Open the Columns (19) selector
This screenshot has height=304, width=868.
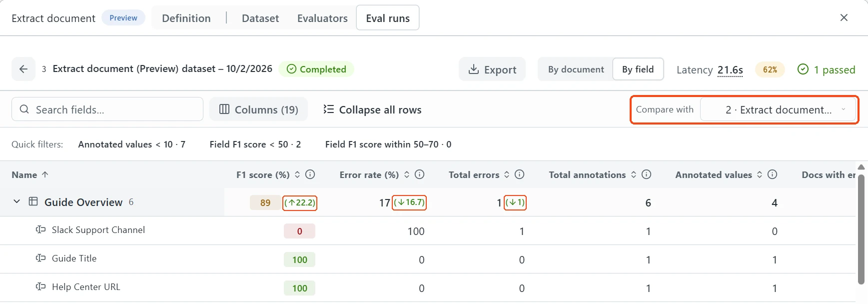coord(258,109)
